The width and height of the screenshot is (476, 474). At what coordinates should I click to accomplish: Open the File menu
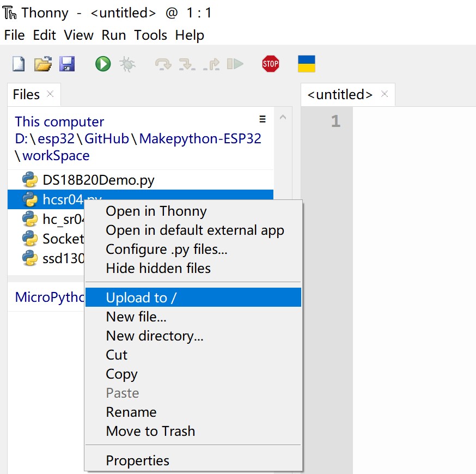14,35
